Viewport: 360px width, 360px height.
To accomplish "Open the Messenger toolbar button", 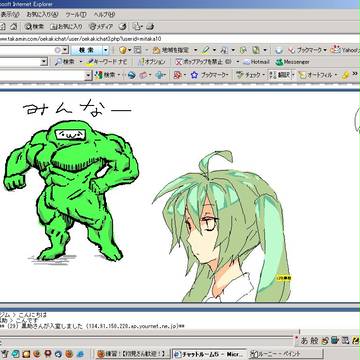I will pos(293,62).
